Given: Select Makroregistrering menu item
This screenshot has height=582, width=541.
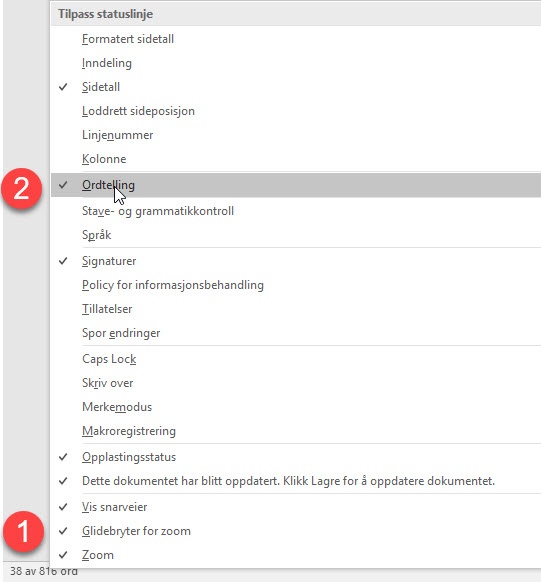Looking at the screenshot, I should pyautogui.click(x=296, y=431).
